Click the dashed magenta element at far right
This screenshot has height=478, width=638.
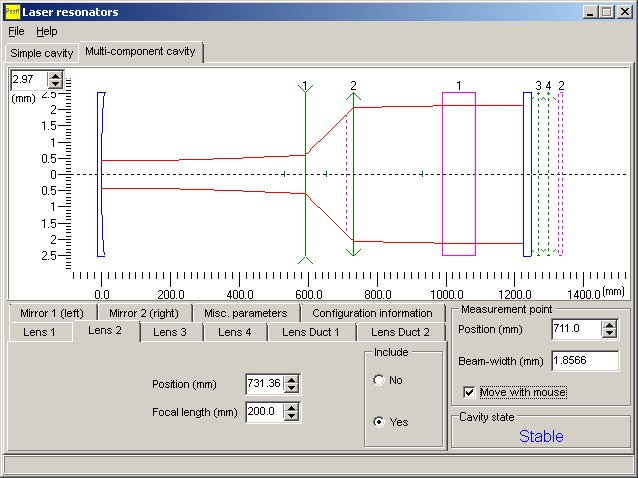(x=561, y=174)
